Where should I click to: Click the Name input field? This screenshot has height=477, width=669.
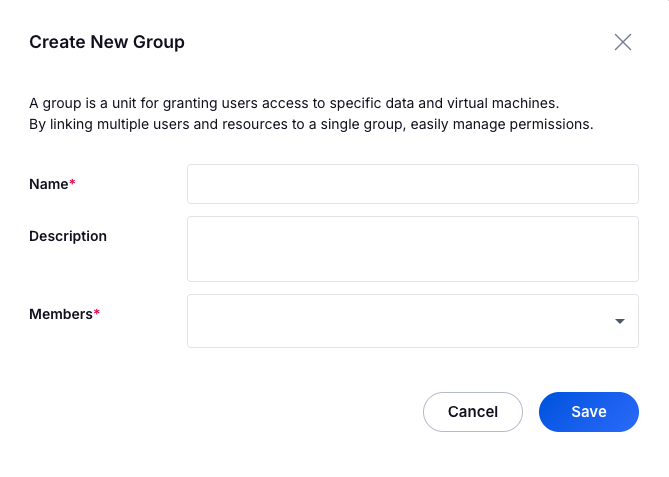412,184
